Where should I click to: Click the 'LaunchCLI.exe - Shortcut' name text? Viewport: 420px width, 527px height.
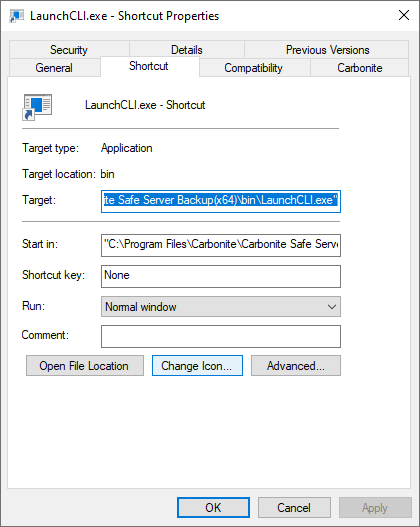point(145,105)
